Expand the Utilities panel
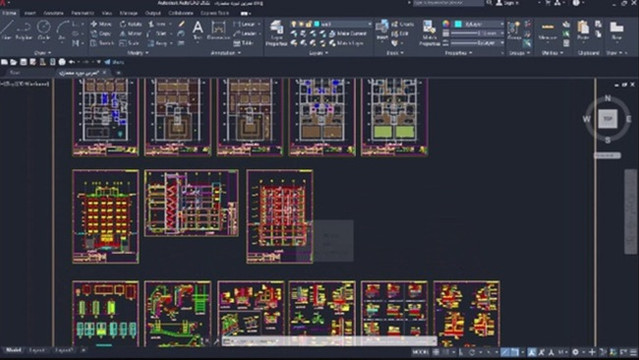Screen dimensions: 639x360 pyautogui.click(x=553, y=53)
